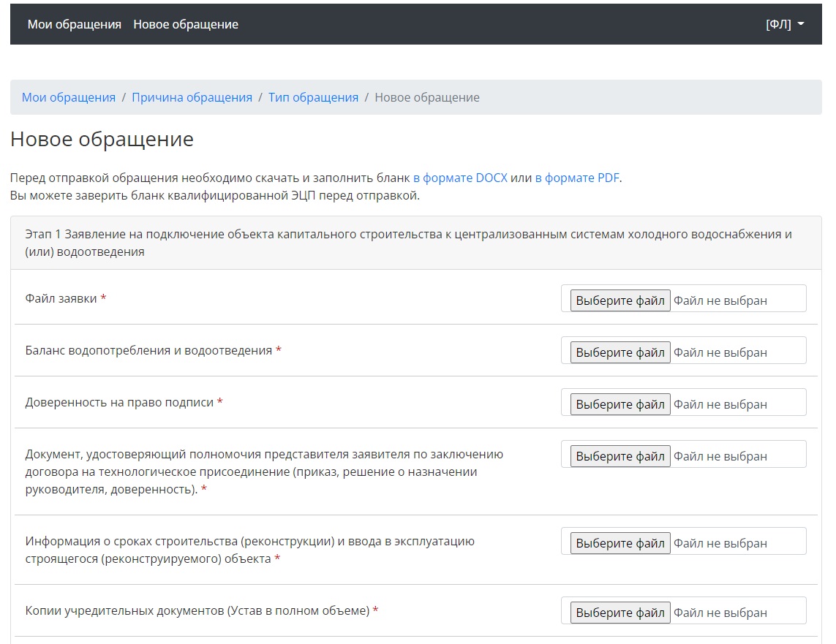The width and height of the screenshot is (836, 644).
Task: Open Новое обращение in the top navbar
Action: click(186, 24)
